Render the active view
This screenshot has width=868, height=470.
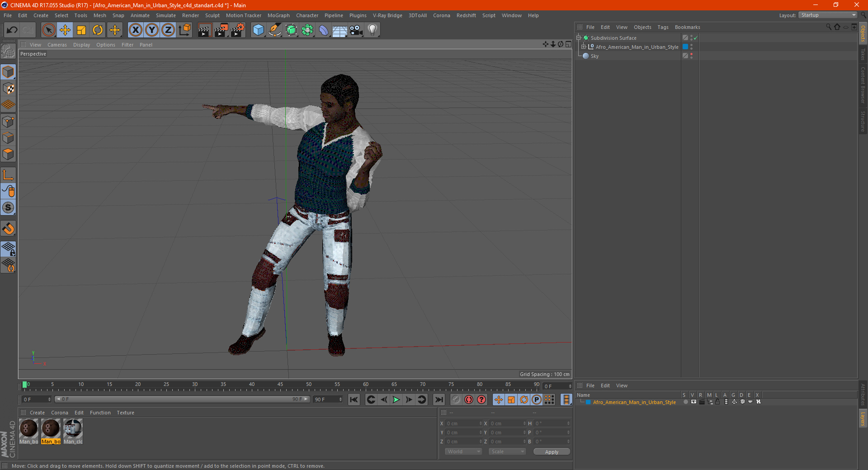point(204,30)
